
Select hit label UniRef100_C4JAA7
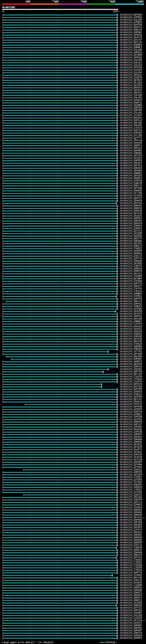click(x=131, y=115)
